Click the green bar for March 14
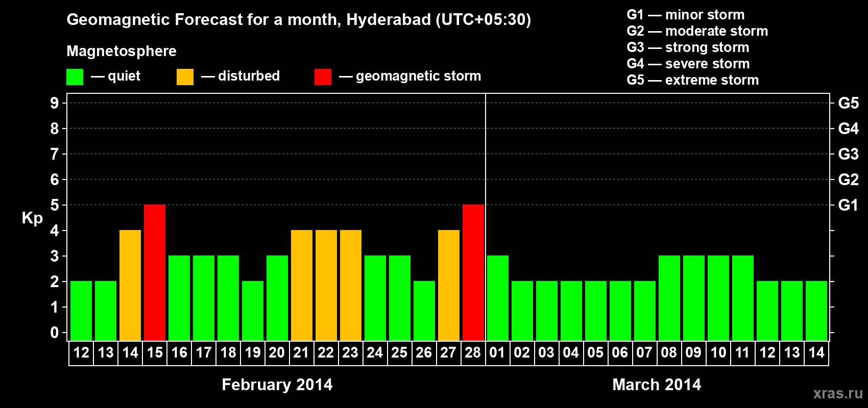This screenshot has height=408, width=868. coord(816,311)
